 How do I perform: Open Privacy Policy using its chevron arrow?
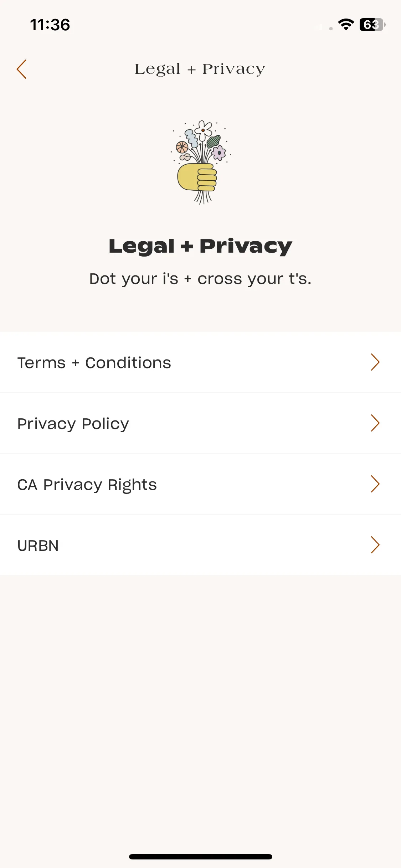(375, 423)
